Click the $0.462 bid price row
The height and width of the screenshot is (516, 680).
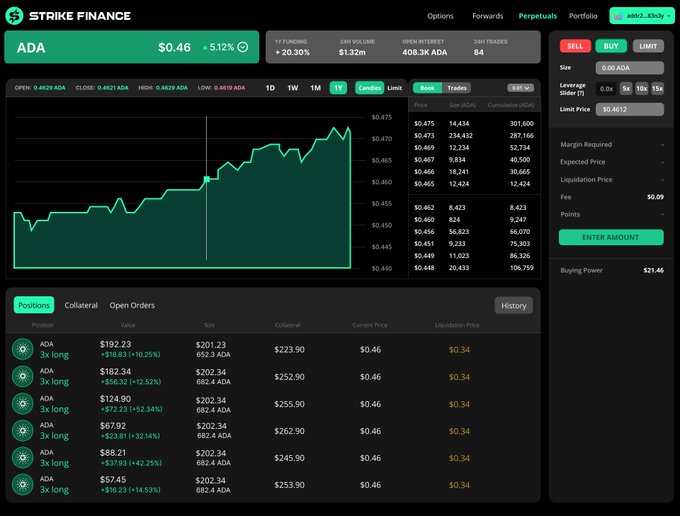click(x=474, y=208)
